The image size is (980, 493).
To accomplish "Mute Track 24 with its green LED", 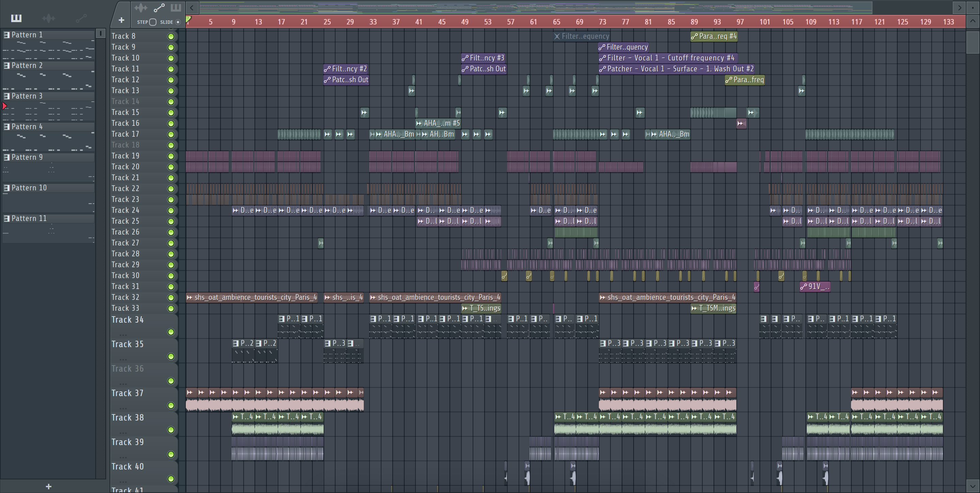I will click(x=171, y=210).
